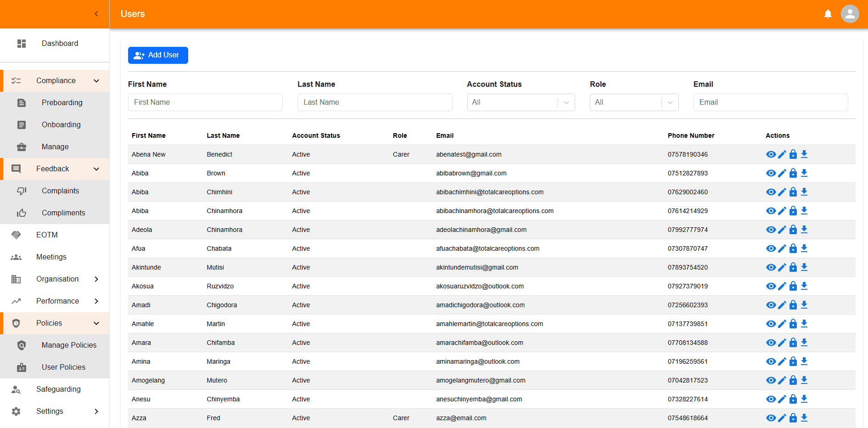Click the Add User button
The width and height of the screenshot is (868, 428).
click(x=158, y=55)
